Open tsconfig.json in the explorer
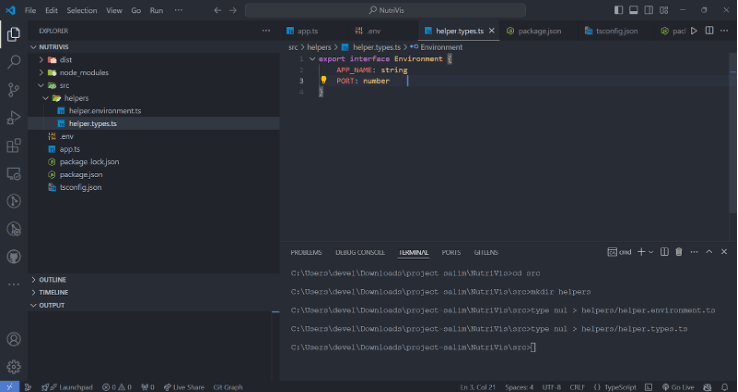 coord(80,187)
